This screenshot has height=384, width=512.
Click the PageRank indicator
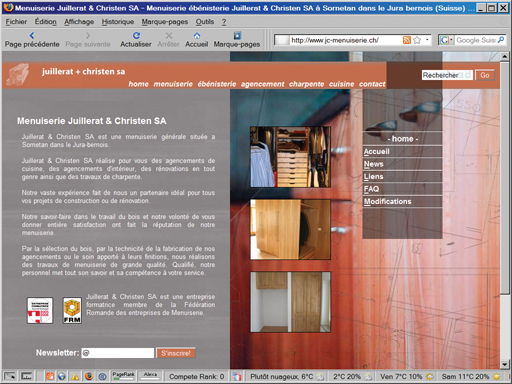click(123, 375)
